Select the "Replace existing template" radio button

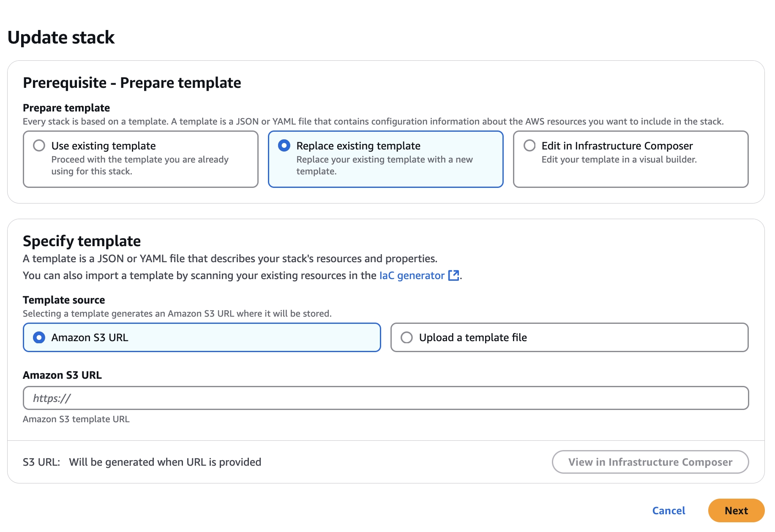(x=284, y=146)
